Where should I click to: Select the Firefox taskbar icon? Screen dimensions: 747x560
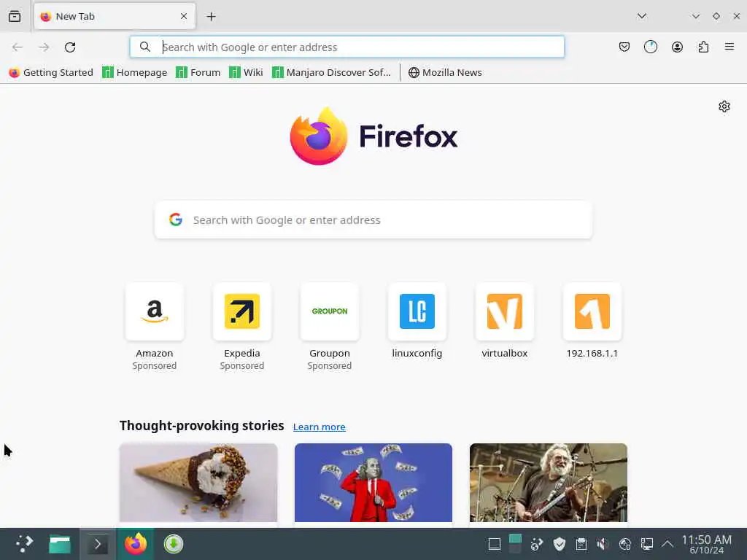tap(136, 544)
